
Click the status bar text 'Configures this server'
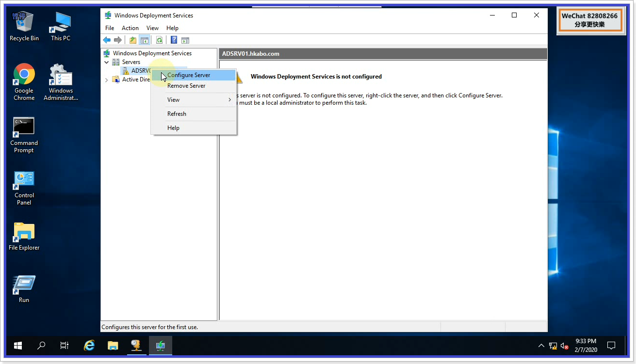click(149, 327)
